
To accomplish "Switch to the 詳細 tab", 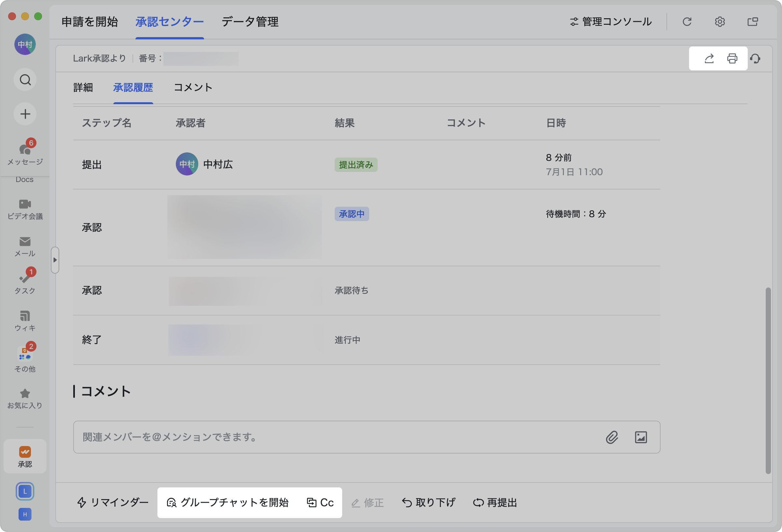I will 83,88.
